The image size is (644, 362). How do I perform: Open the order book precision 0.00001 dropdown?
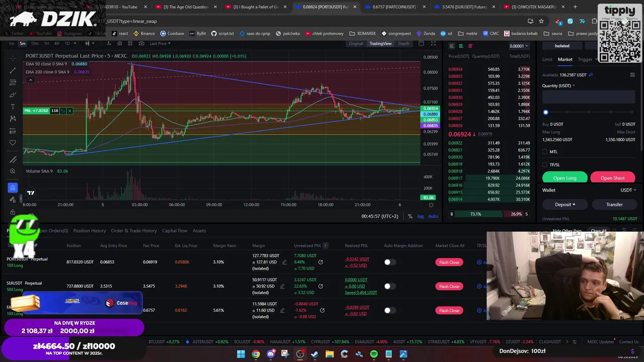click(x=518, y=46)
